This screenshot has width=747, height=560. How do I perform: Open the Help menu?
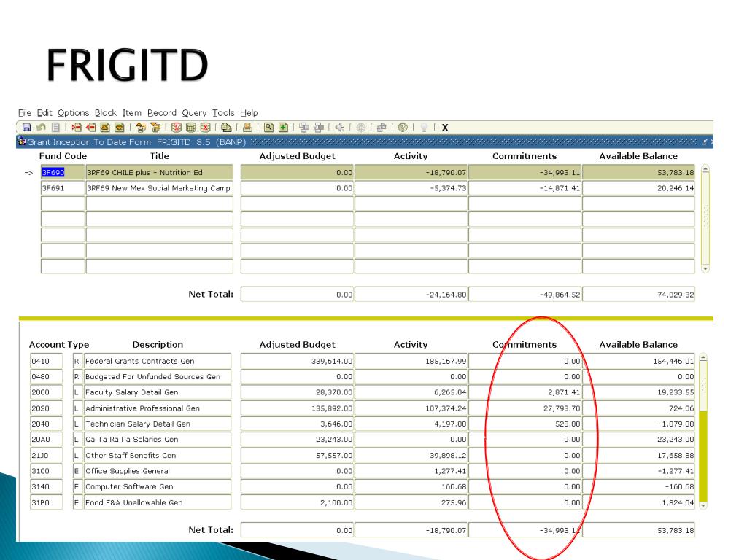tap(249, 113)
